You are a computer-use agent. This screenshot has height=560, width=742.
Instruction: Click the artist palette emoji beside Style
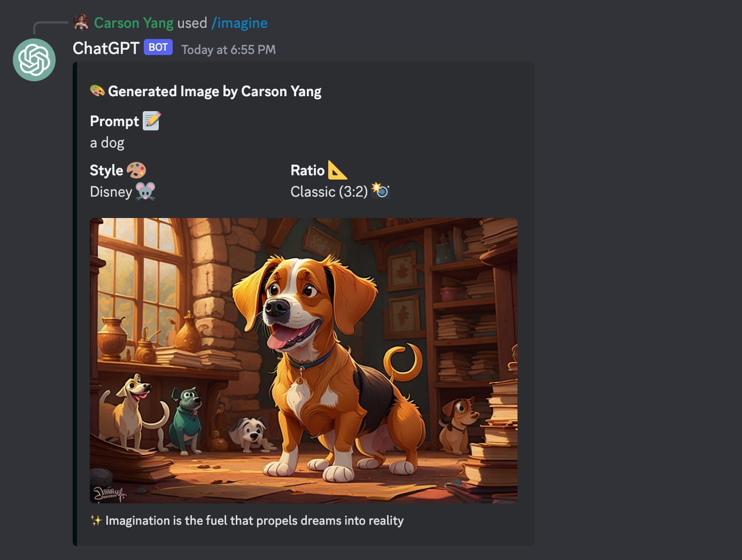coord(136,170)
